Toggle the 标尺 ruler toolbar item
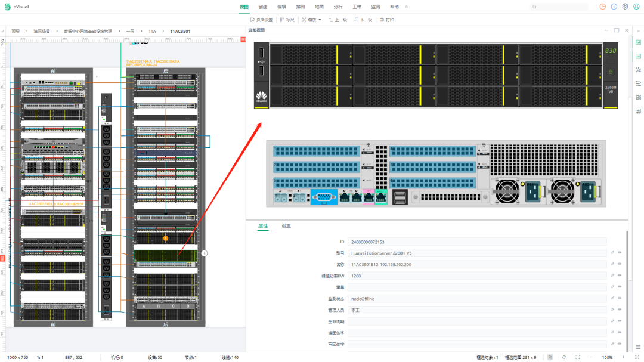 coord(287,20)
